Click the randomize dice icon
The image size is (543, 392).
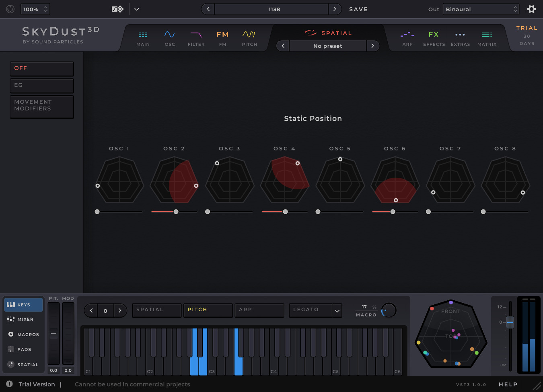[117, 9]
